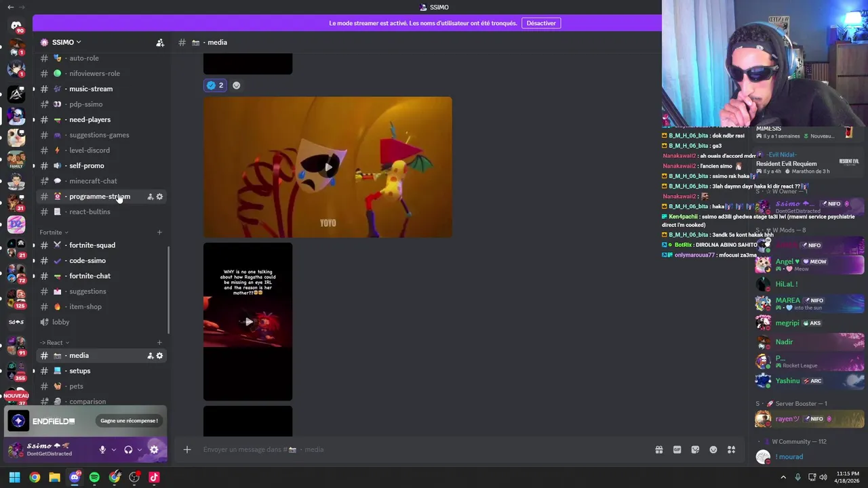The width and height of the screenshot is (868, 488).
Task: Open TikTok app from the taskbar
Action: click(154, 477)
